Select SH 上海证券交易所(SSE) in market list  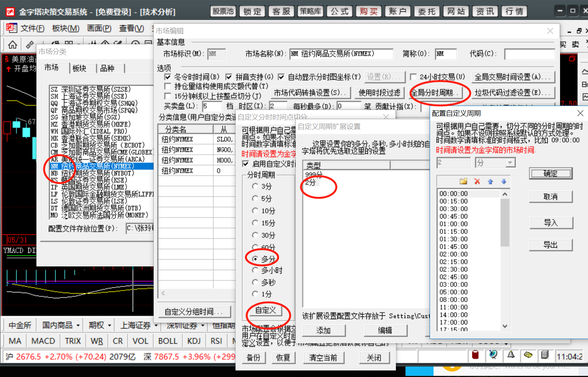[89, 96]
